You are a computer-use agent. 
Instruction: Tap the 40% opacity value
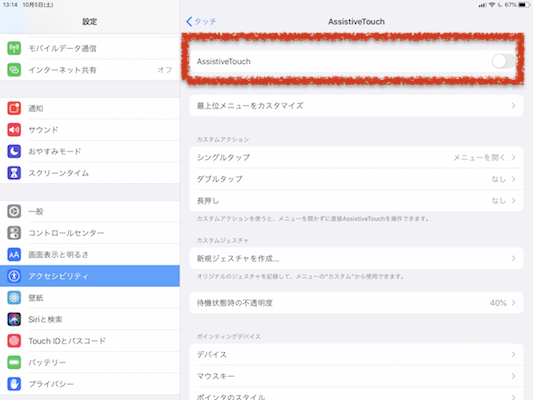498,303
